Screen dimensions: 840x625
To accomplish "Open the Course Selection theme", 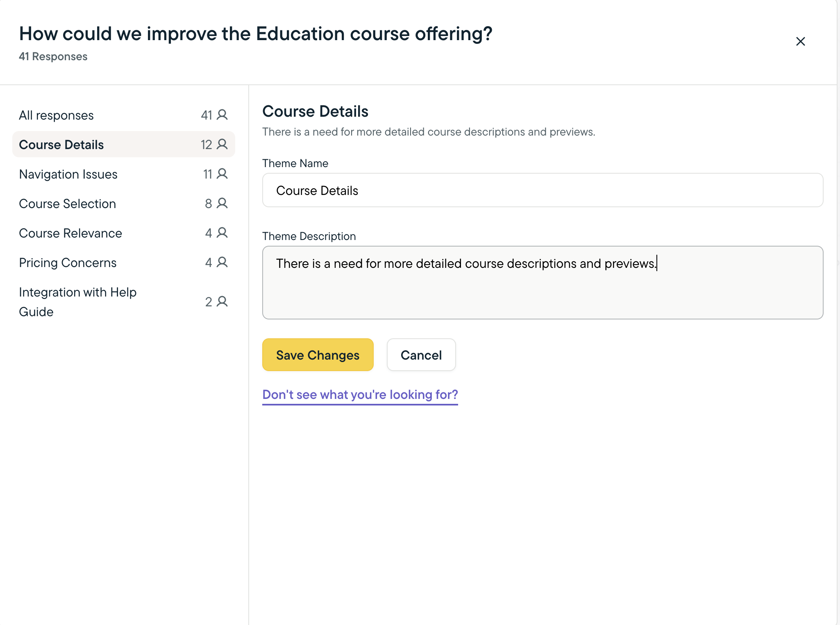I will 68,204.
